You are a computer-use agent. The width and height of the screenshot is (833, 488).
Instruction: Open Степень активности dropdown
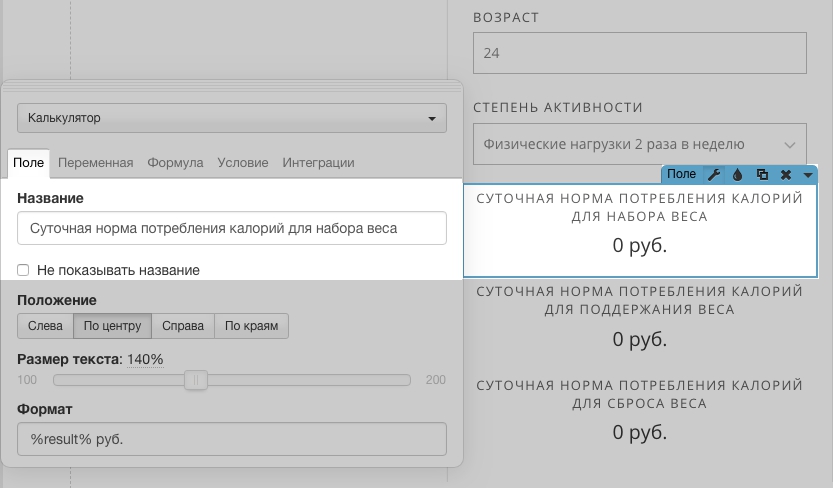point(640,144)
